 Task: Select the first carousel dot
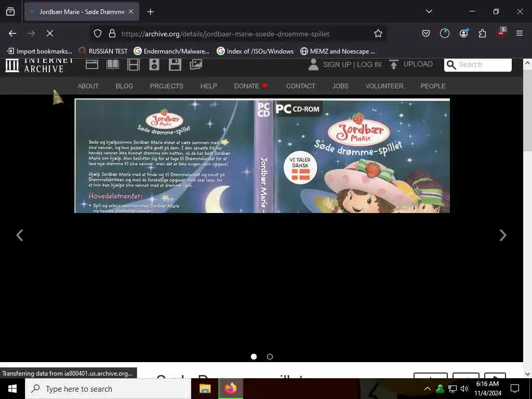[254, 356]
